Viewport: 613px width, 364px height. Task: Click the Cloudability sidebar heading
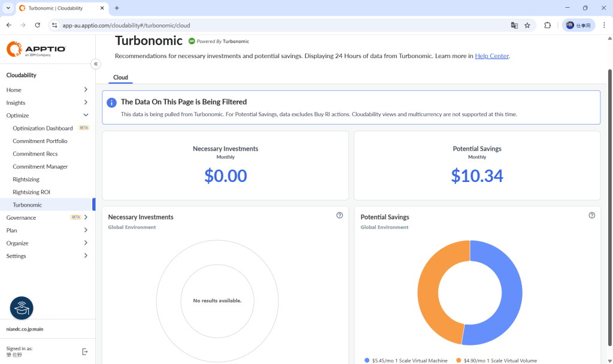[x=21, y=75]
